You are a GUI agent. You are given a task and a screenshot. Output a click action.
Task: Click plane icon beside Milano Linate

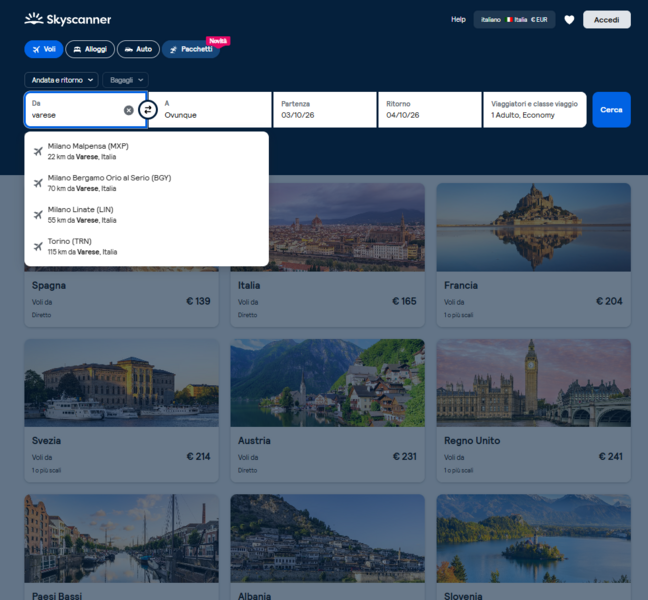pos(38,215)
